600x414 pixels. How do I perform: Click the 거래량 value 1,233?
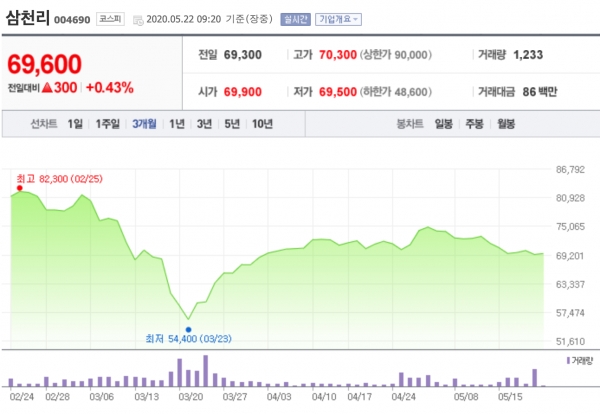[x=528, y=55]
